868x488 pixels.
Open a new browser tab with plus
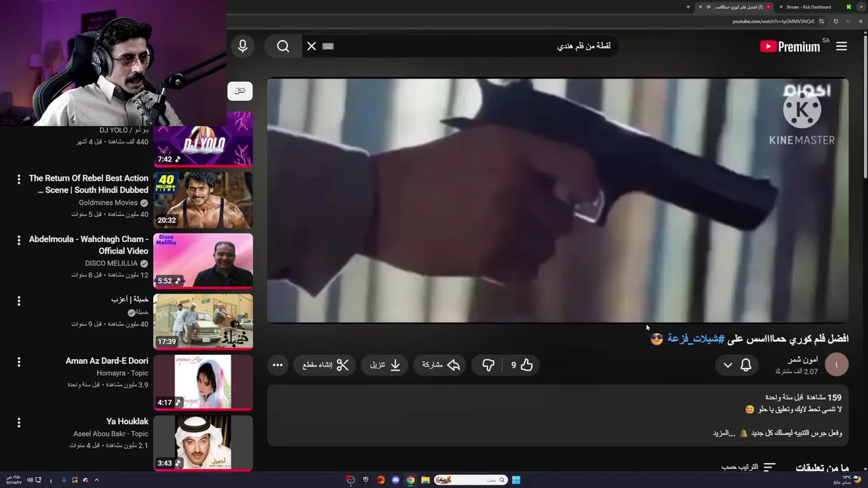coord(688,7)
